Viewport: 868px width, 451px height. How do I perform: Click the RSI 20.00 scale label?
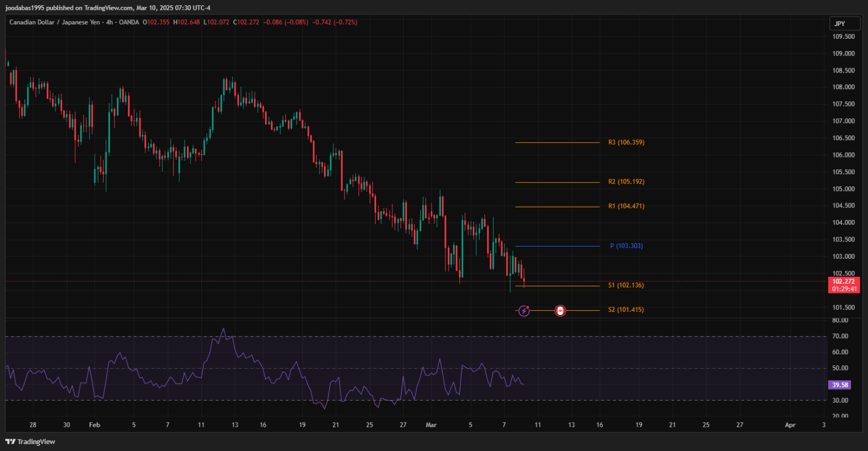click(x=840, y=416)
